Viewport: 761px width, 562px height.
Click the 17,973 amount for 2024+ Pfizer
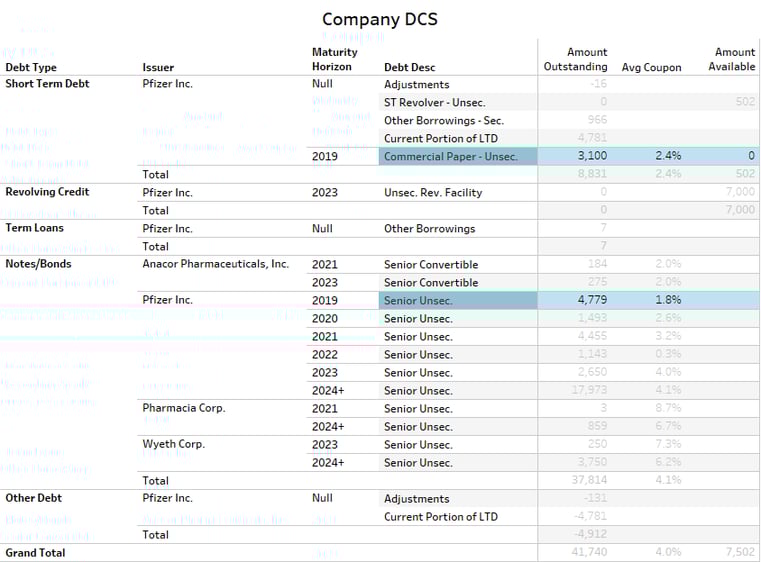pyautogui.click(x=589, y=390)
